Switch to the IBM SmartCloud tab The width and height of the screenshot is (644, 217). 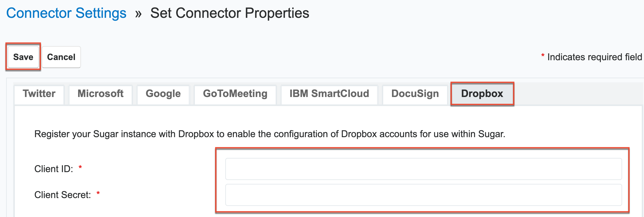point(329,94)
